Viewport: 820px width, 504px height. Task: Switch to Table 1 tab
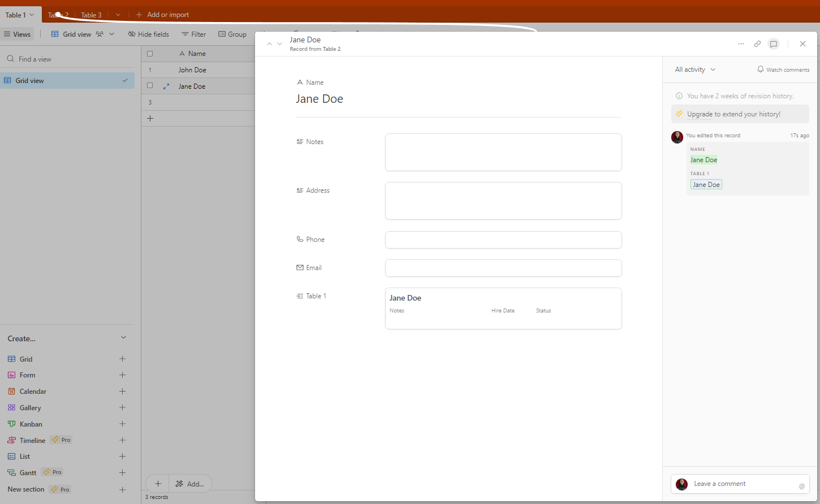(x=20, y=15)
